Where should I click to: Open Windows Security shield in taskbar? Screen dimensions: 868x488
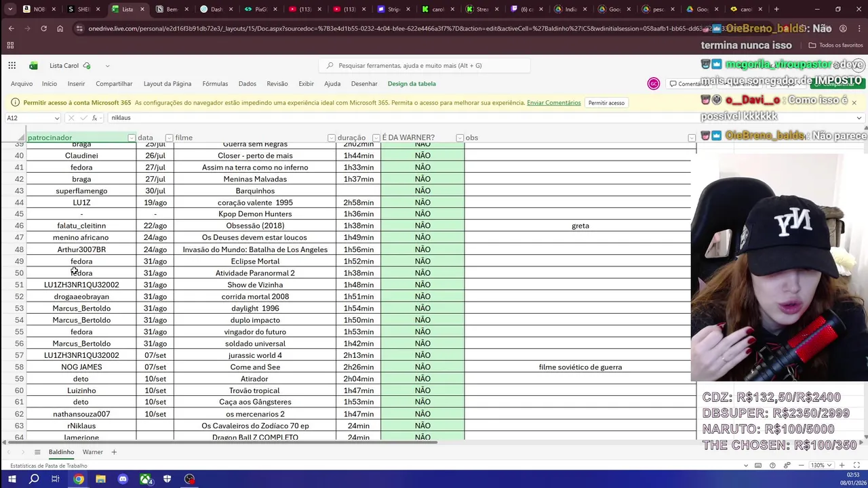click(x=167, y=479)
